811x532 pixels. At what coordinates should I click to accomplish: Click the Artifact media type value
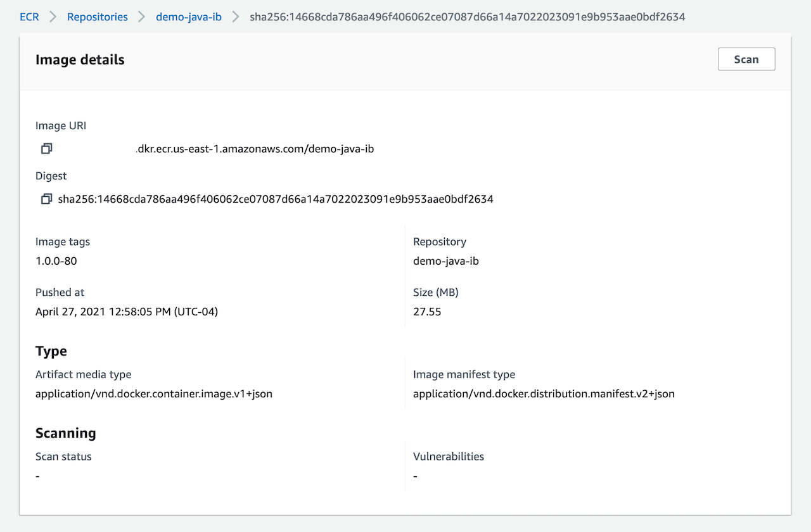point(154,393)
